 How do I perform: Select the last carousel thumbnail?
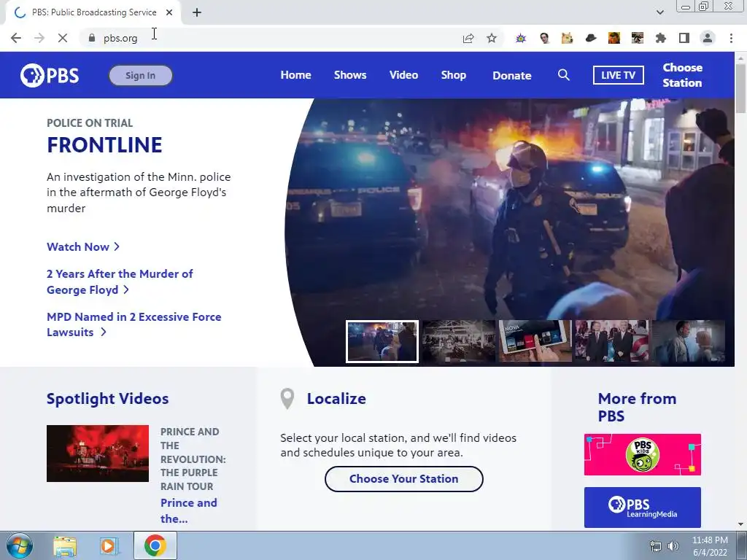(689, 341)
